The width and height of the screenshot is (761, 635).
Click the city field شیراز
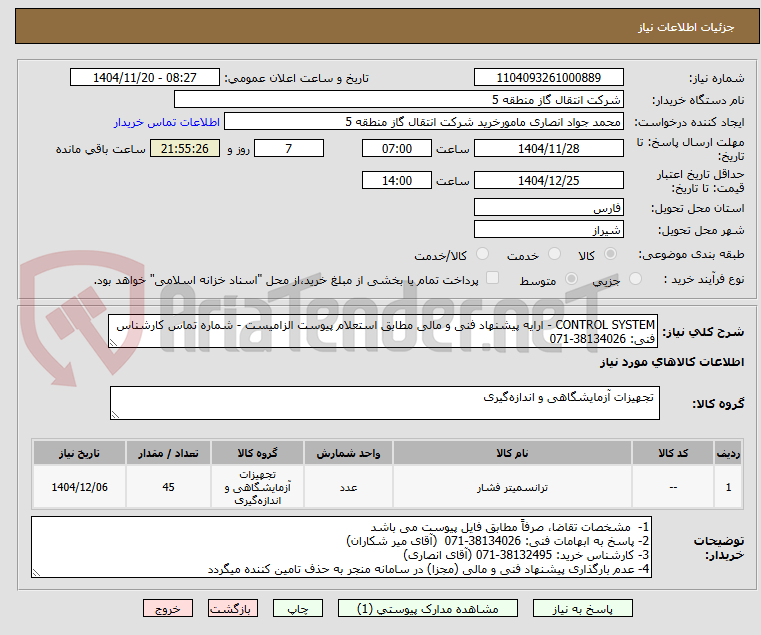pos(548,230)
